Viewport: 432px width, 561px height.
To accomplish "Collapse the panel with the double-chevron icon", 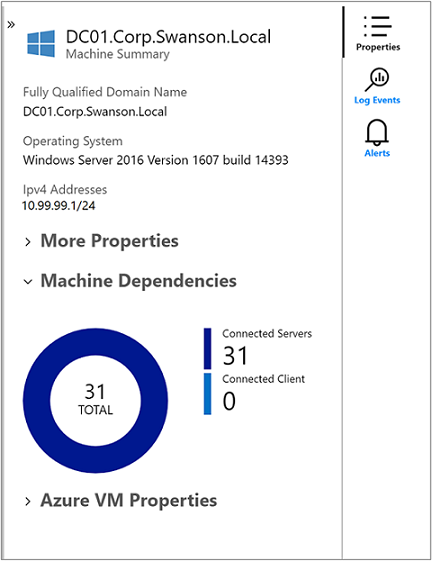I will click(11, 24).
